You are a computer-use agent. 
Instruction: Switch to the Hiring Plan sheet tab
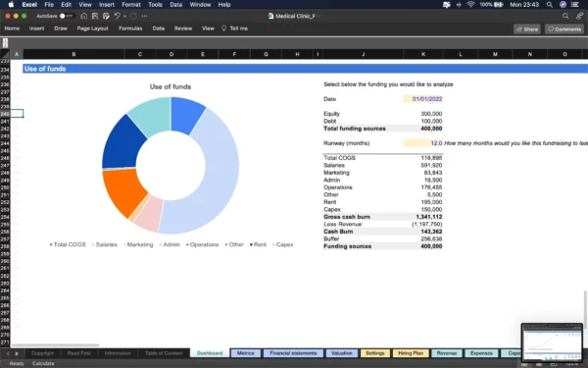(411, 353)
